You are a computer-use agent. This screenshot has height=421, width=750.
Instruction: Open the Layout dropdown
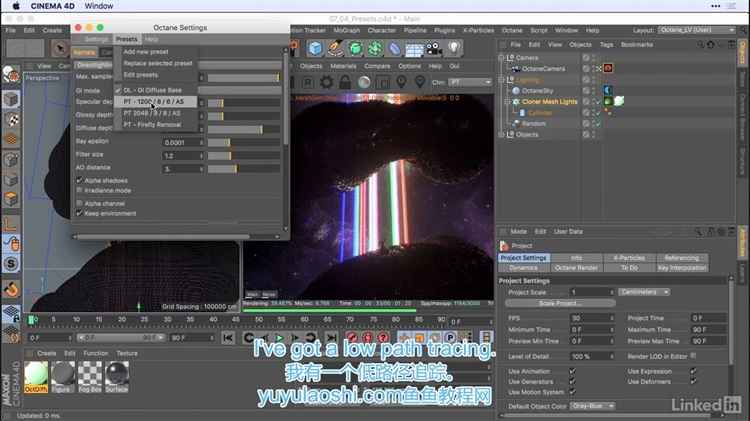click(696, 30)
